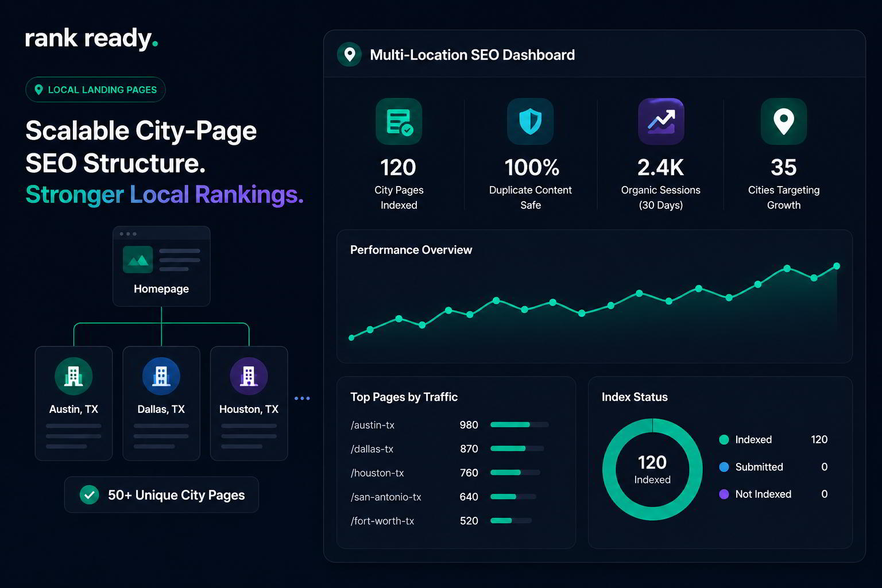Click the Homepage image placeholder icon

[138, 260]
